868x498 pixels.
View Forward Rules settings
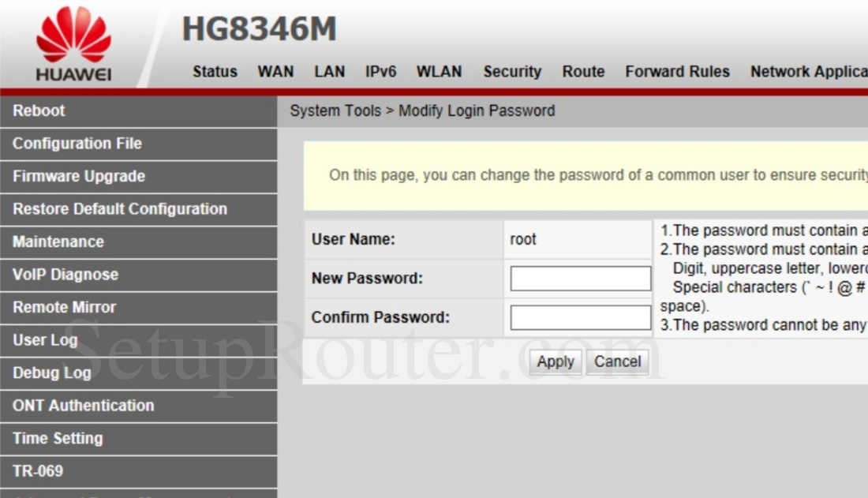[x=677, y=71]
